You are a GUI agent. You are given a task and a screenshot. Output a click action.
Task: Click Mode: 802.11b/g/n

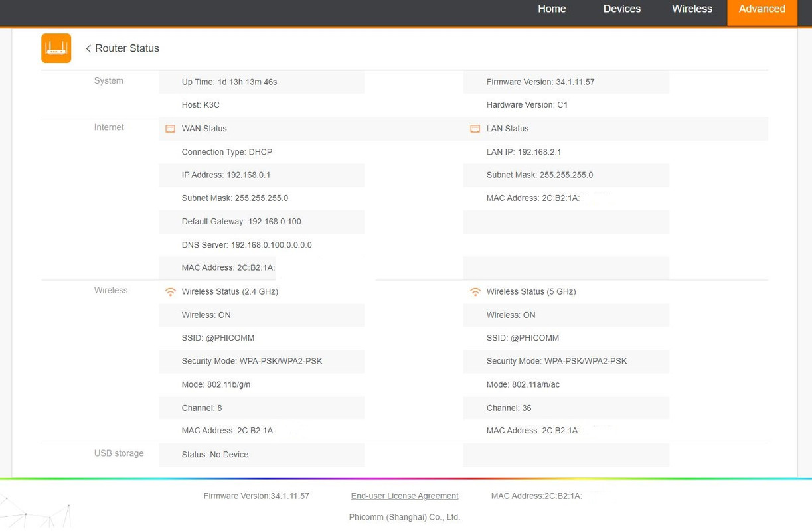(x=216, y=384)
